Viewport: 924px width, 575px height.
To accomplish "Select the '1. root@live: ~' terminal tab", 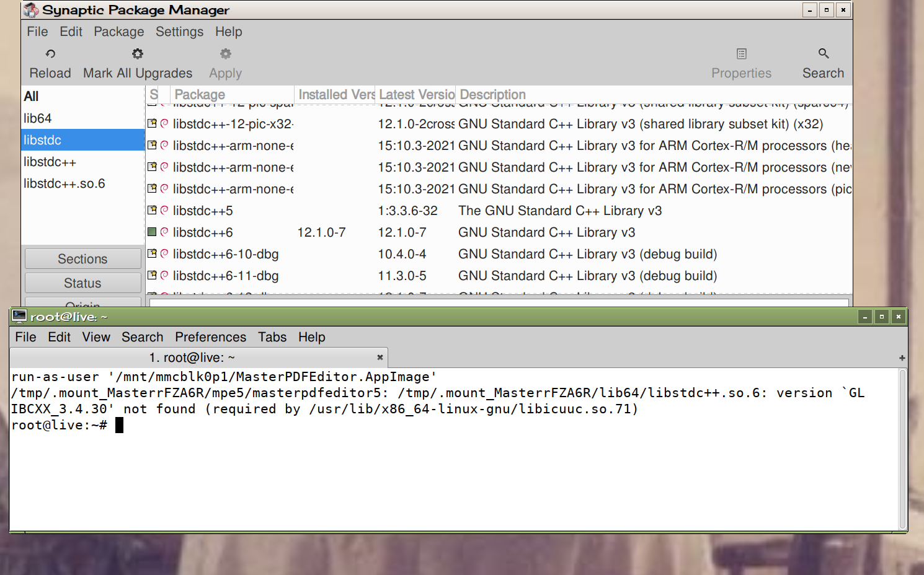I will [x=198, y=358].
